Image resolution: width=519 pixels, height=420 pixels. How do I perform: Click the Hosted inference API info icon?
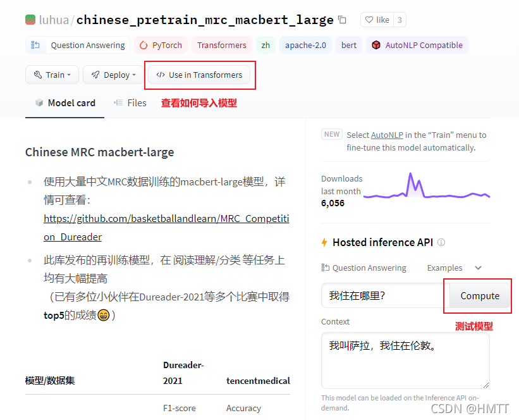(441, 242)
